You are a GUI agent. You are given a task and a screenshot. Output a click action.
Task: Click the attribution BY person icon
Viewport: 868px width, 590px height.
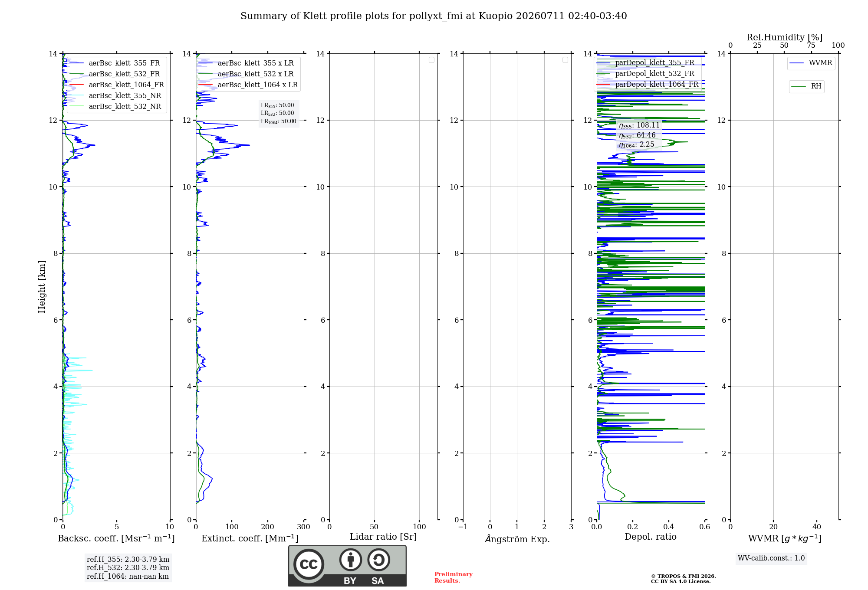click(351, 560)
